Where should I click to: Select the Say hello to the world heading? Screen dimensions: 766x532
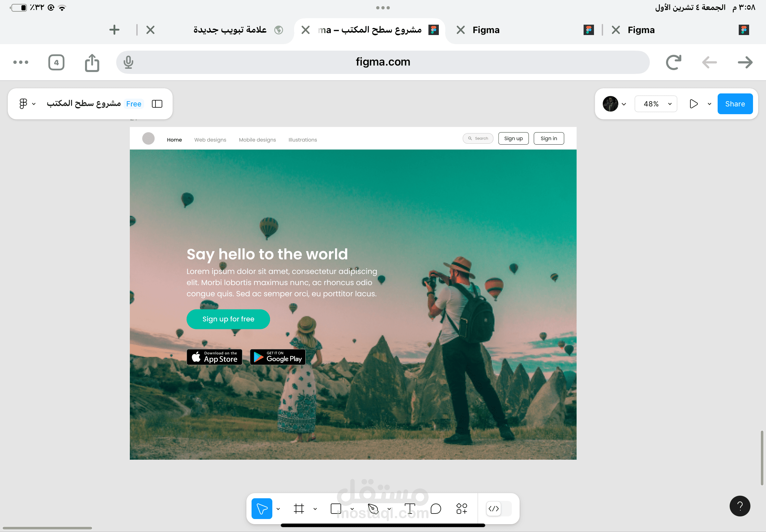click(x=267, y=254)
